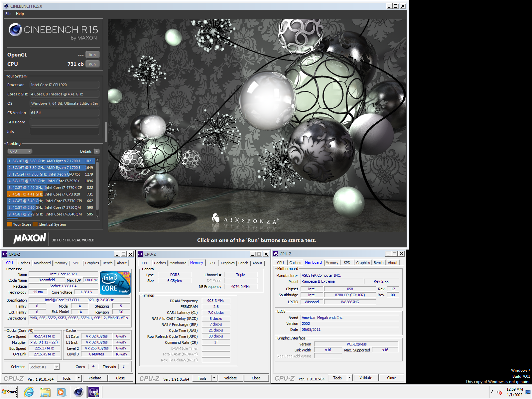Open Memory tab in right CPU-Z window
This screenshot has height=399, width=532.
pos(332,263)
